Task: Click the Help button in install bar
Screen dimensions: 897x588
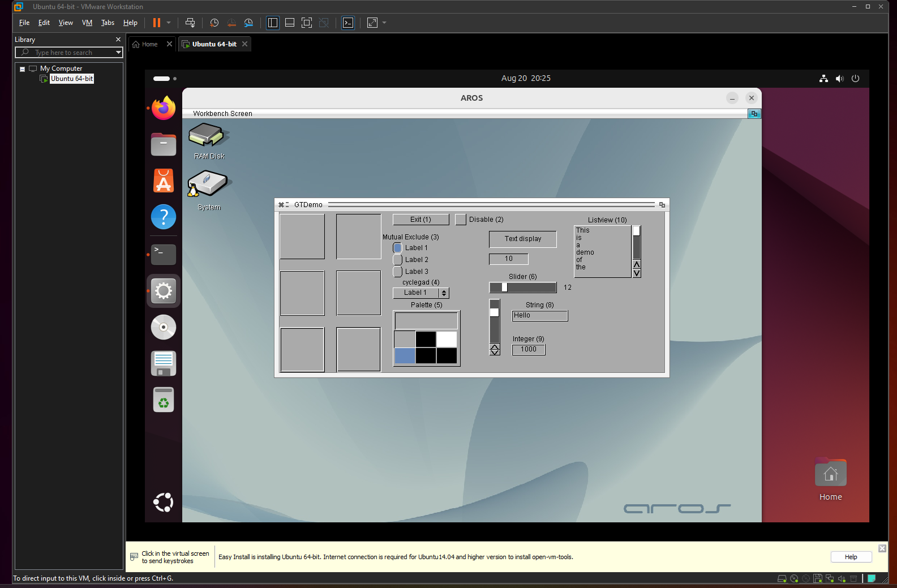Action: (x=851, y=557)
